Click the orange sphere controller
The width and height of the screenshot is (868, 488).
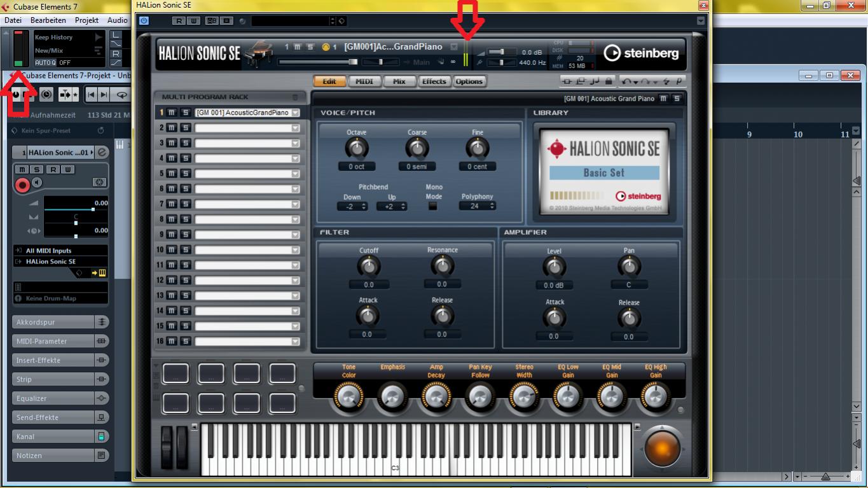(x=662, y=449)
